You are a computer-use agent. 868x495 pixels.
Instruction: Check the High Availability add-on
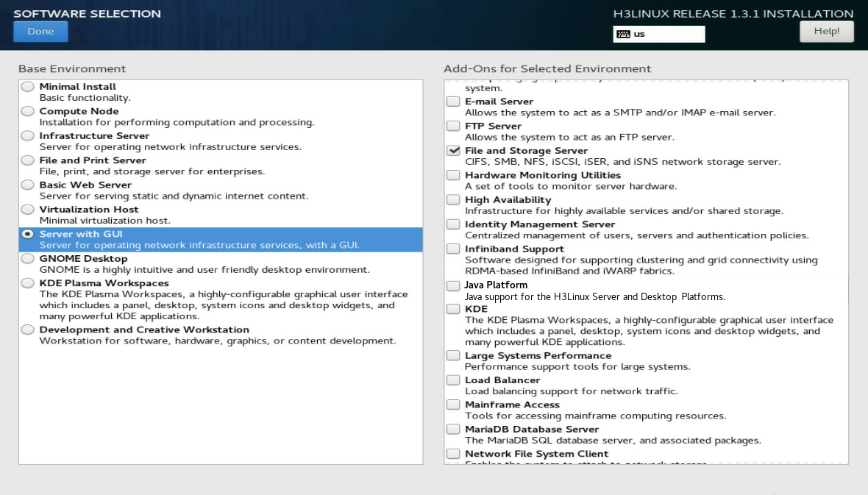[x=453, y=200]
